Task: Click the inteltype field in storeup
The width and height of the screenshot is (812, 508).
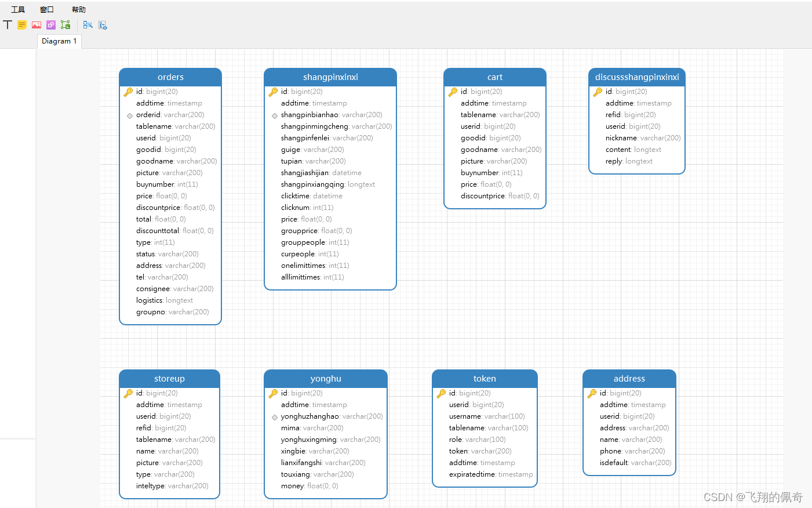Action: [172, 486]
